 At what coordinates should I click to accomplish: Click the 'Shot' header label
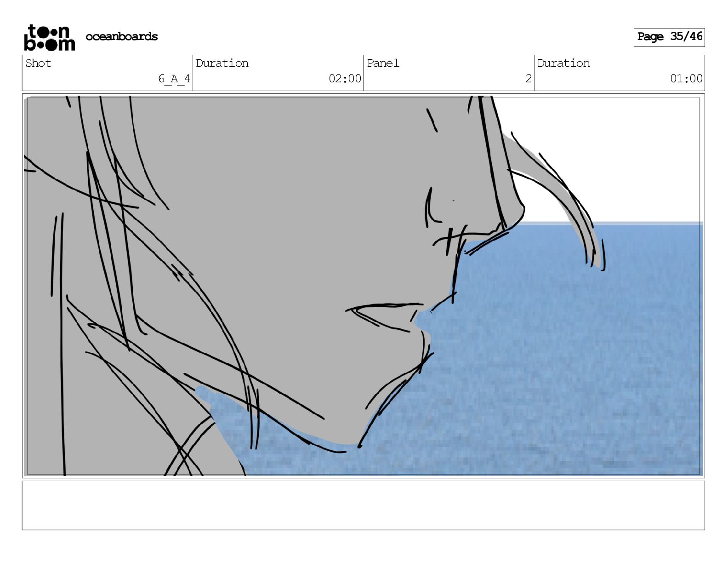tap(39, 63)
